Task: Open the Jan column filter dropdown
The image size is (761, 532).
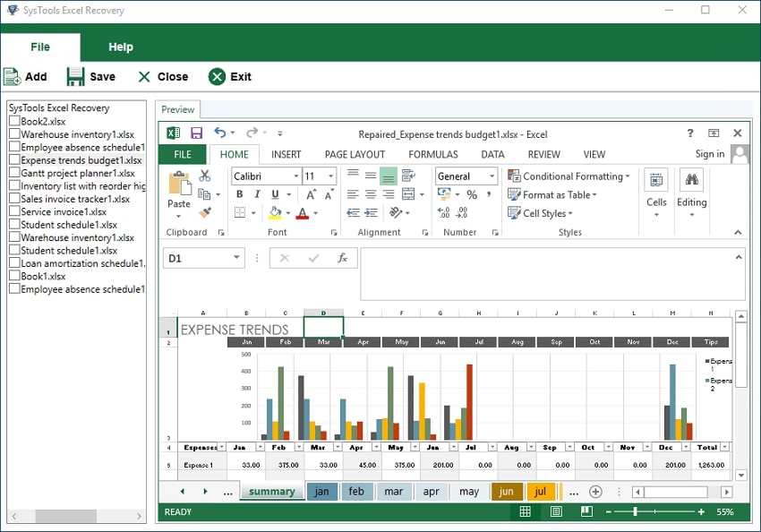Action: pyautogui.click(x=260, y=445)
